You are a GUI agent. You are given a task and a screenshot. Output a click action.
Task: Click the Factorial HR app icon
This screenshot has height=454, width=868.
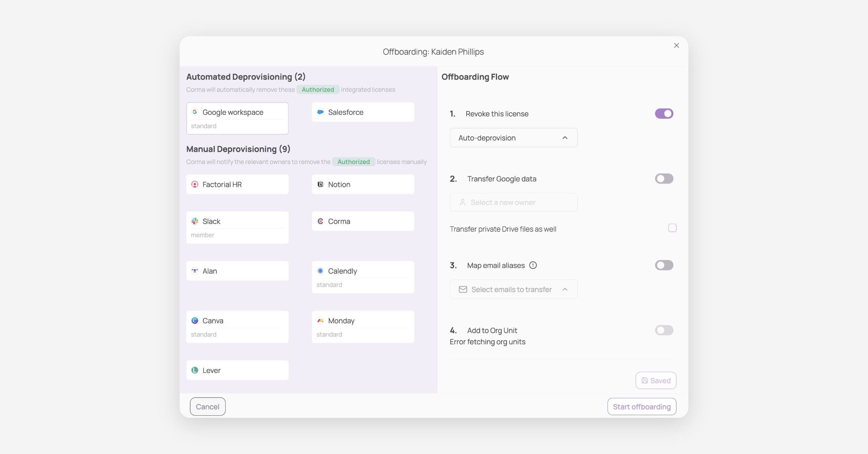(x=195, y=184)
